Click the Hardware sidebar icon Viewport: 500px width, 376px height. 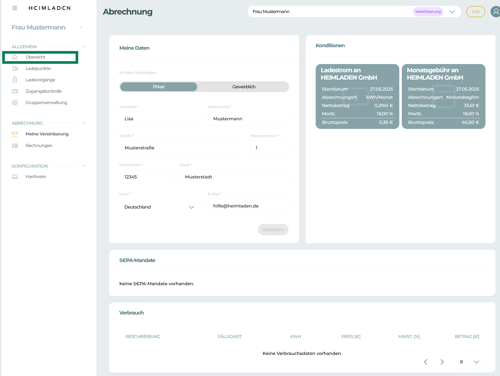(15, 177)
